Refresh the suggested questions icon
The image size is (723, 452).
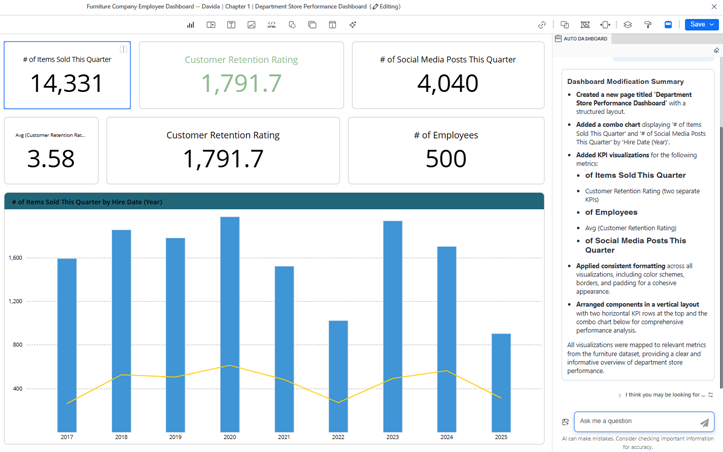point(711,395)
